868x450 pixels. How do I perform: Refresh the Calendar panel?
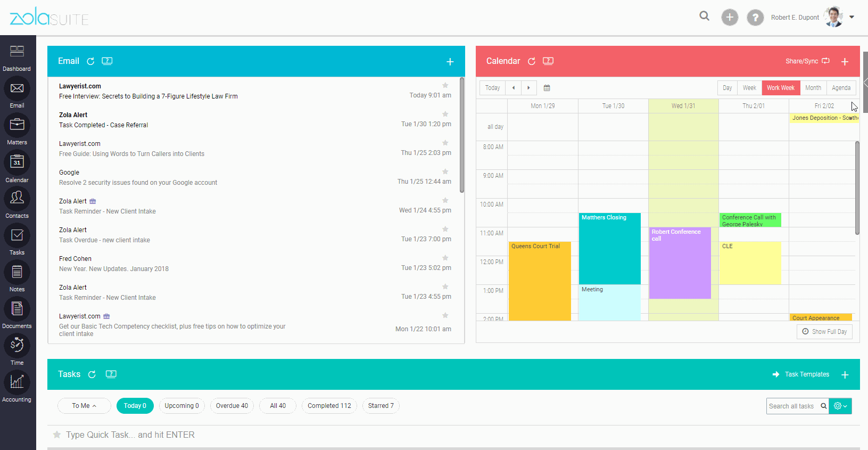click(x=531, y=61)
